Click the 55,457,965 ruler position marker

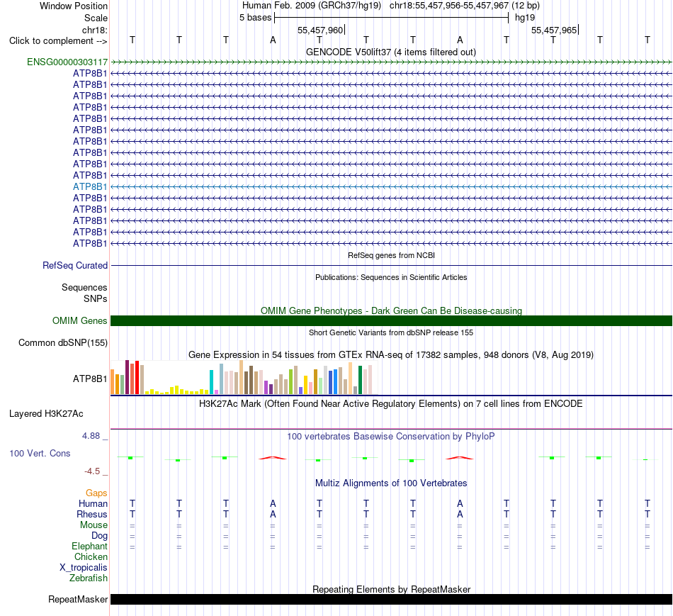pyautogui.click(x=555, y=30)
